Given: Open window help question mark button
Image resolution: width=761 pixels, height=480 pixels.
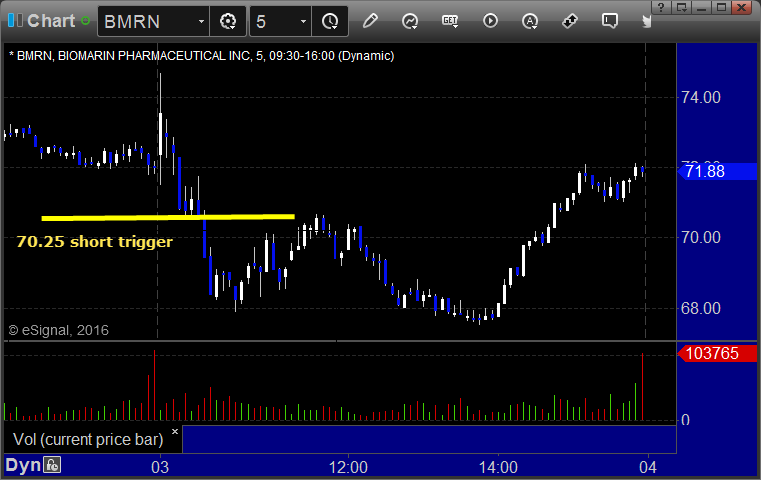Looking at the screenshot, I should click(x=661, y=7).
